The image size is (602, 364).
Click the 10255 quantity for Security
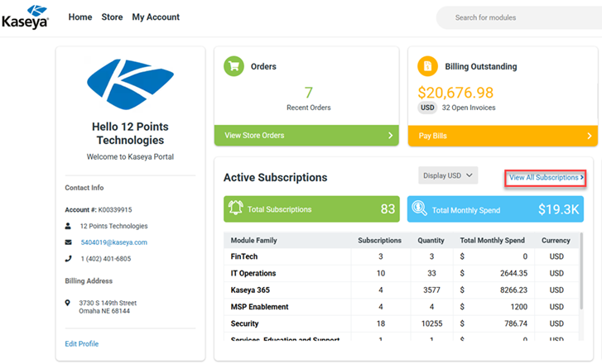click(432, 324)
